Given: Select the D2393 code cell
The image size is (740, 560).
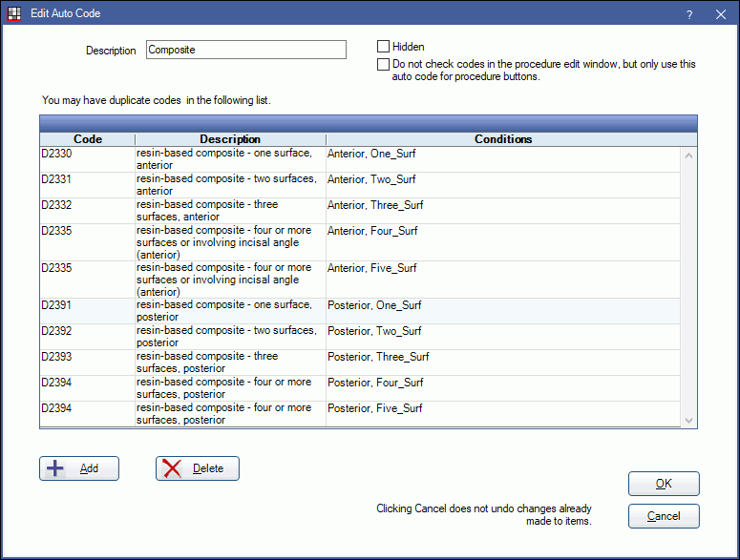Looking at the screenshot, I should click(88, 363).
